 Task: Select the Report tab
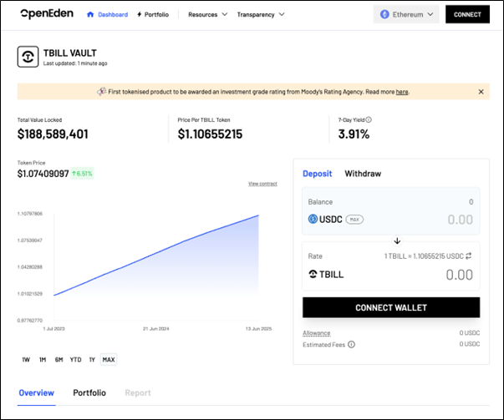[138, 392]
